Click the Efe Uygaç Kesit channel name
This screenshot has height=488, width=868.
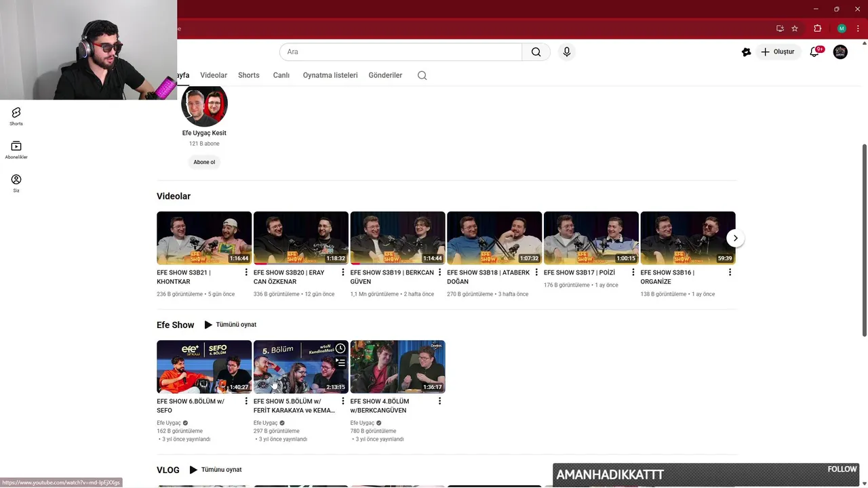[x=204, y=133]
